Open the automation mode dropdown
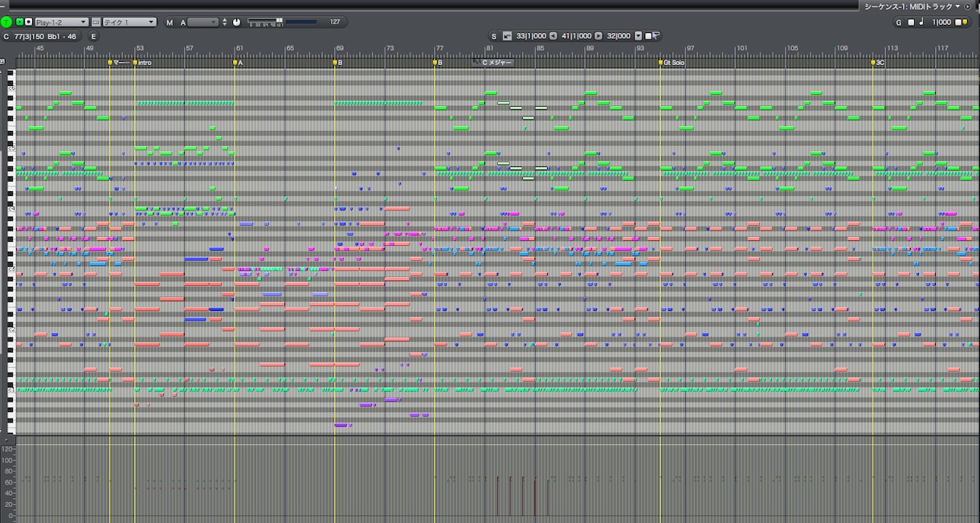Viewport: 980px width, 523px height. 202,22
